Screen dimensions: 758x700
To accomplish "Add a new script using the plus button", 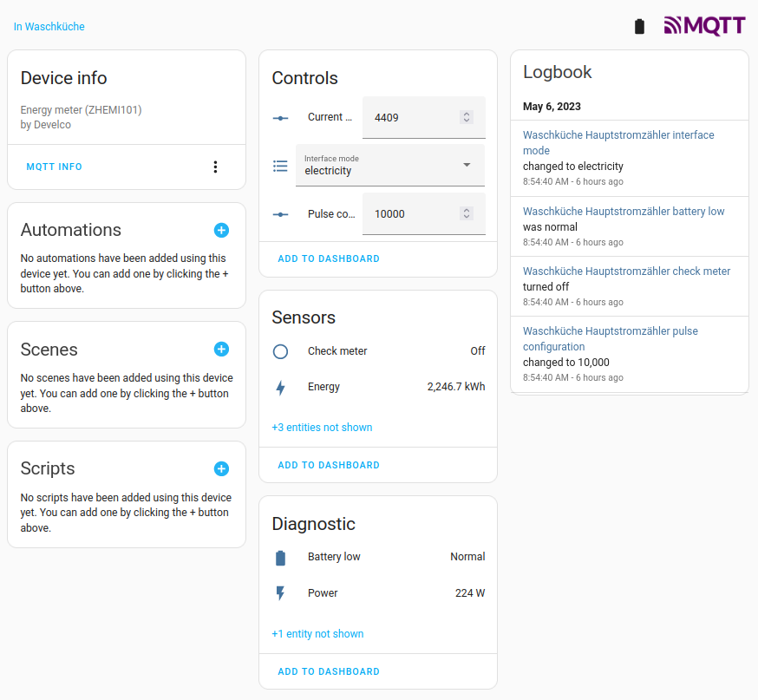I will pos(221,468).
